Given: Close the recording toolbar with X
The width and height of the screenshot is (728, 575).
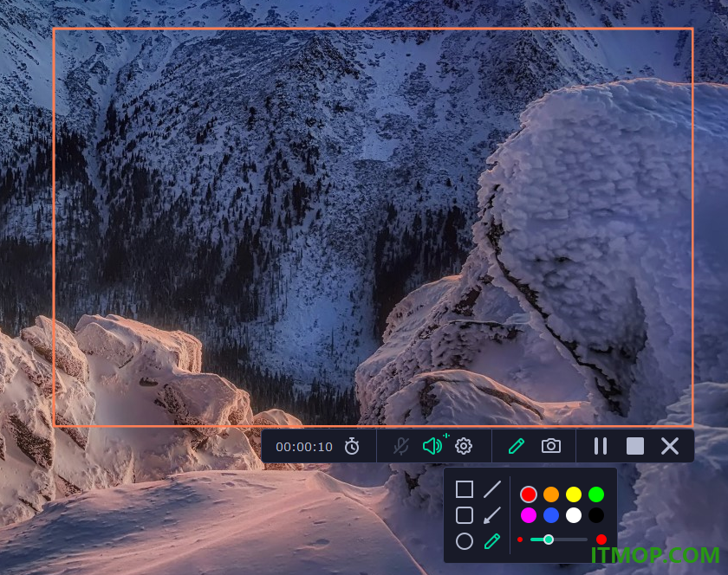Looking at the screenshot, I should 669,447.
